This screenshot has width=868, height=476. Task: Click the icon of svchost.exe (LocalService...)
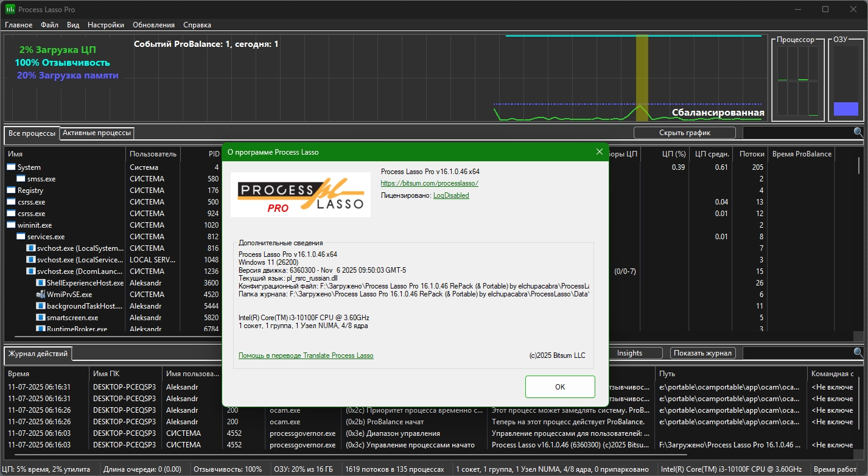[x=31, y=260]
